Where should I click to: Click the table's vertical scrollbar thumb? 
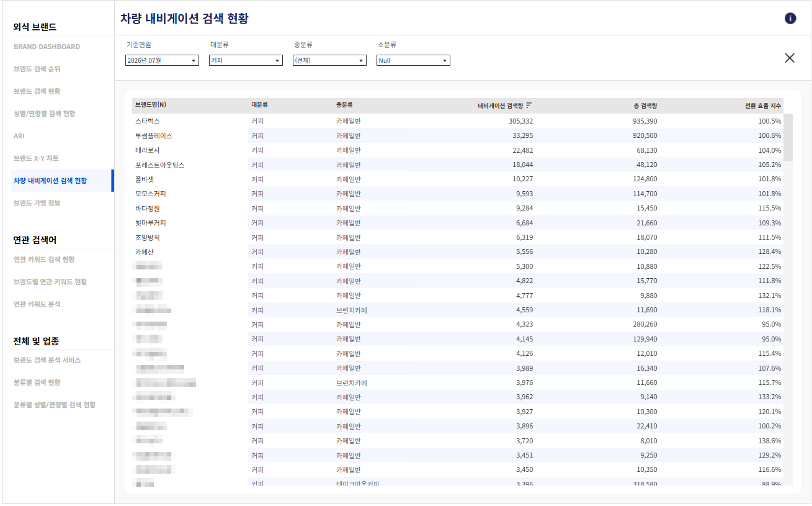[x=788, y=137]
